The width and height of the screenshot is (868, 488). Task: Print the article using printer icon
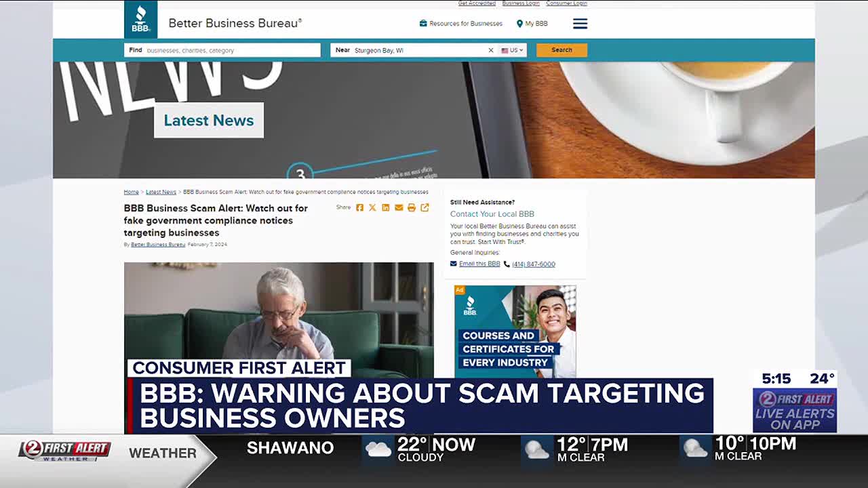(x=412, y=208)
